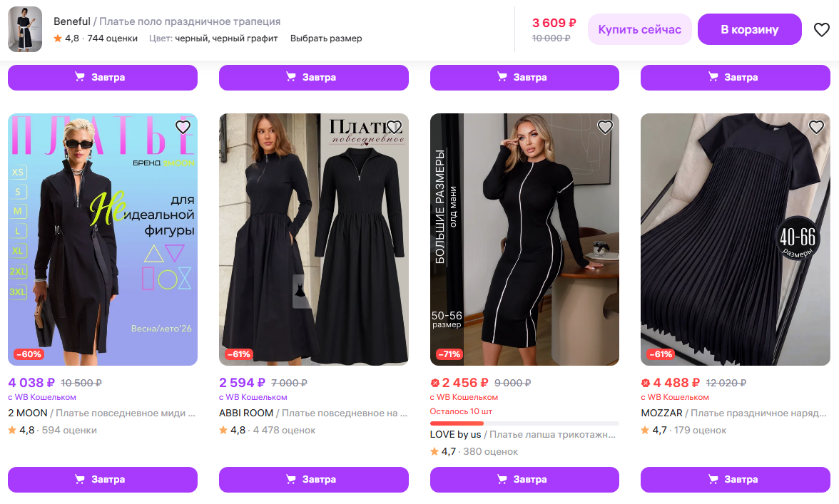Open the Выбрать размер size selector
Image resolution: width=839 pixels, height=504 pixels.
326,38
